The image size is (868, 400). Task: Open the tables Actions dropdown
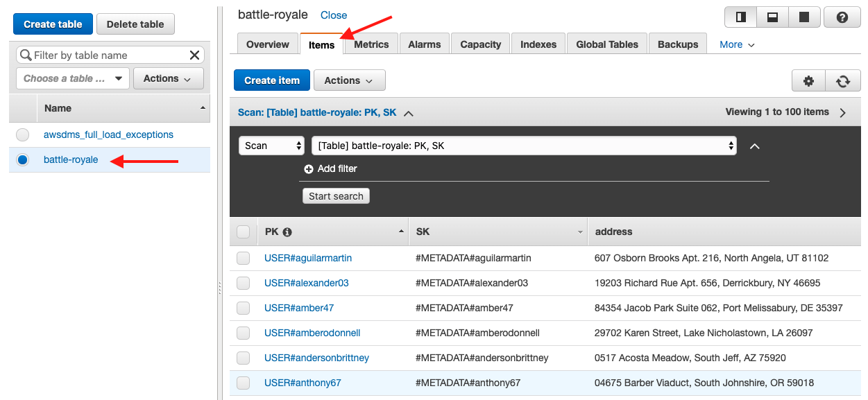coord(168,78)
